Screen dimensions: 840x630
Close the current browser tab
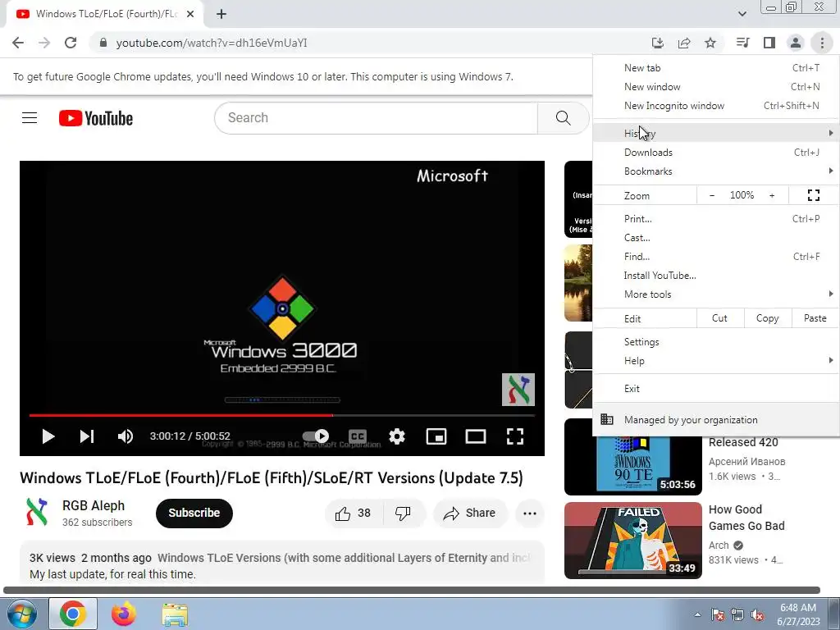(x=190, y=14)
